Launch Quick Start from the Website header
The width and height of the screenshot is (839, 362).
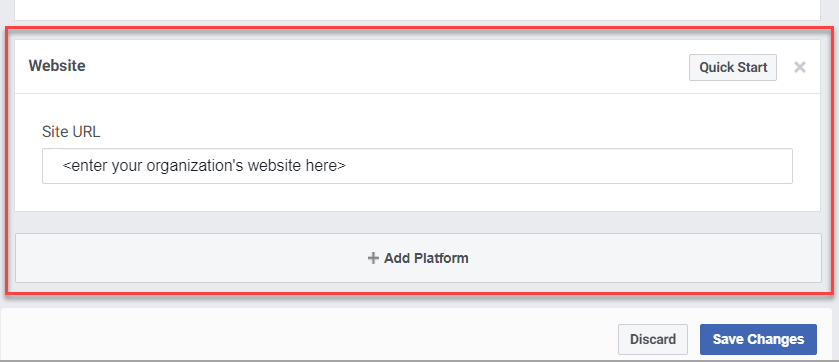pyautogui.click(x=733, y=67)
